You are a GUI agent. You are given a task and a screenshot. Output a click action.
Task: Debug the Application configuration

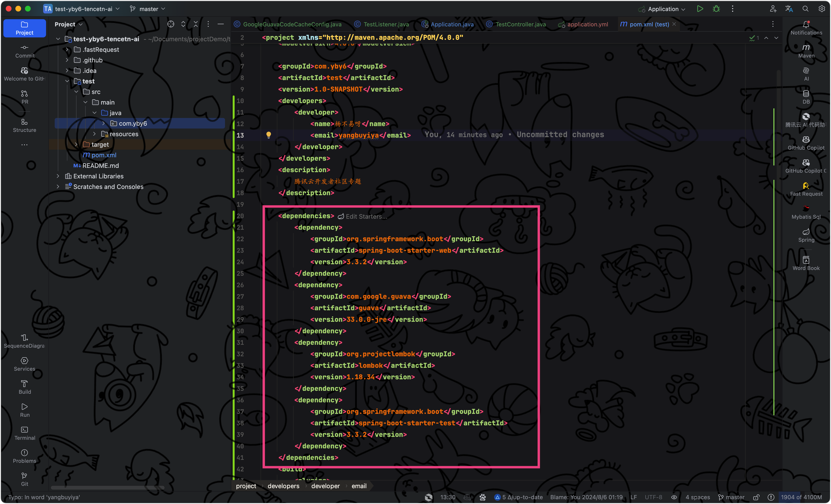716,9
